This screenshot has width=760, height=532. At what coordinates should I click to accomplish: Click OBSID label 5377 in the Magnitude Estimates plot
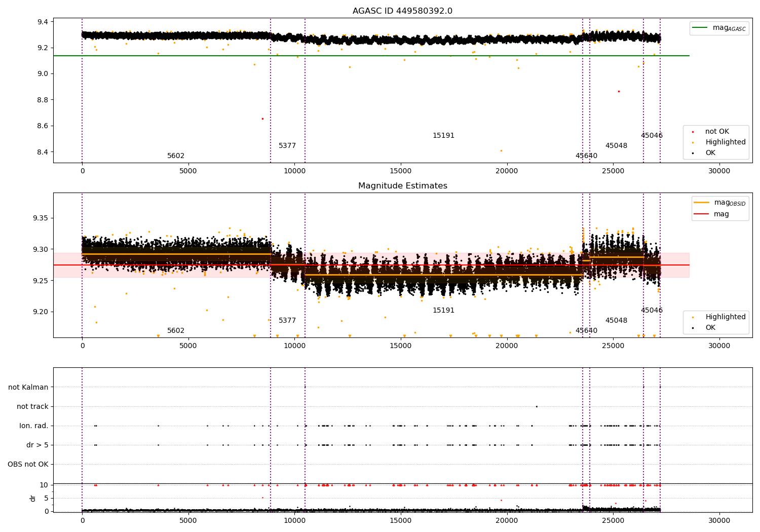pos(287,321)
